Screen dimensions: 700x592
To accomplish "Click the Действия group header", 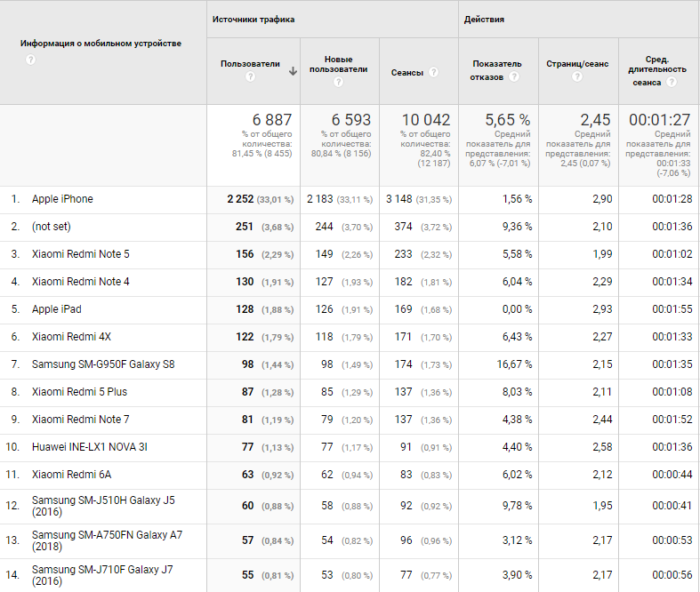I will pyautogui.click(x=484, y=20).
